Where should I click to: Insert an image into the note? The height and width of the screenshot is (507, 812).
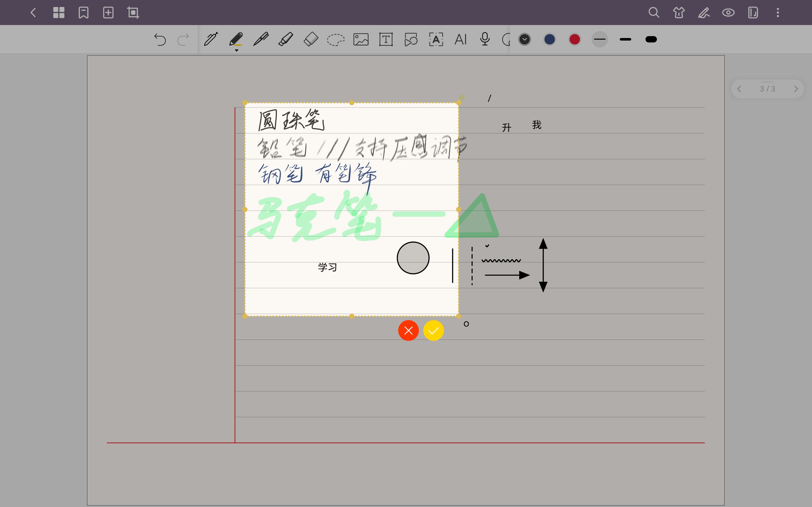(x=360, y=39)
